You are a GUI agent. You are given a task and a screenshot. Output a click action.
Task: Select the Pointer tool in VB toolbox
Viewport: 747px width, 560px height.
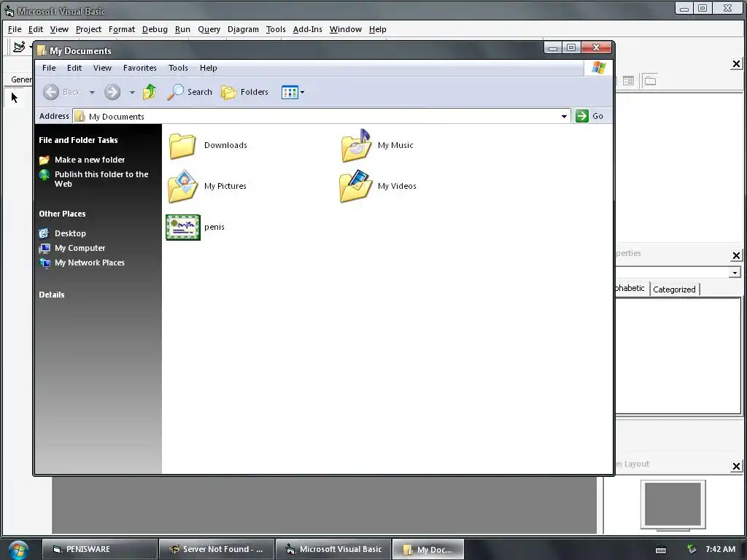[15, 98]
